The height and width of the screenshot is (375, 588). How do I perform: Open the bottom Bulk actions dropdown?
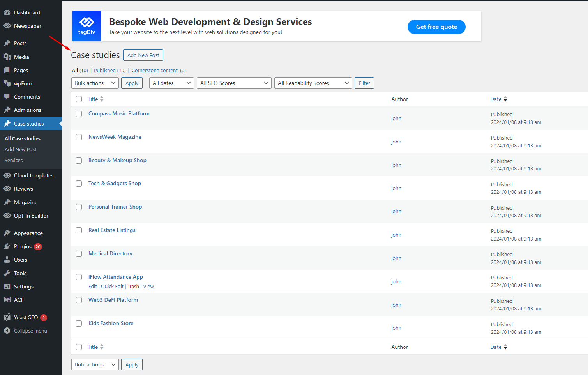[x=95, y=364]
